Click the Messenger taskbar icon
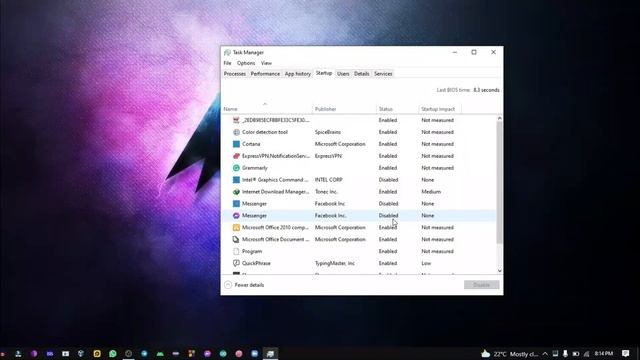Image resolution: width=640 pixels, height=360 pixels. (x=207, y=353)
